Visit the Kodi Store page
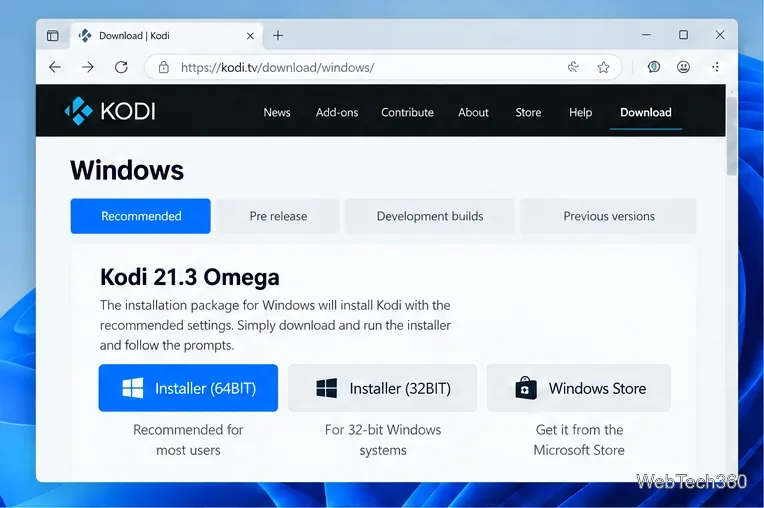The height and width of the screenshot is (508, 764). 528,113
